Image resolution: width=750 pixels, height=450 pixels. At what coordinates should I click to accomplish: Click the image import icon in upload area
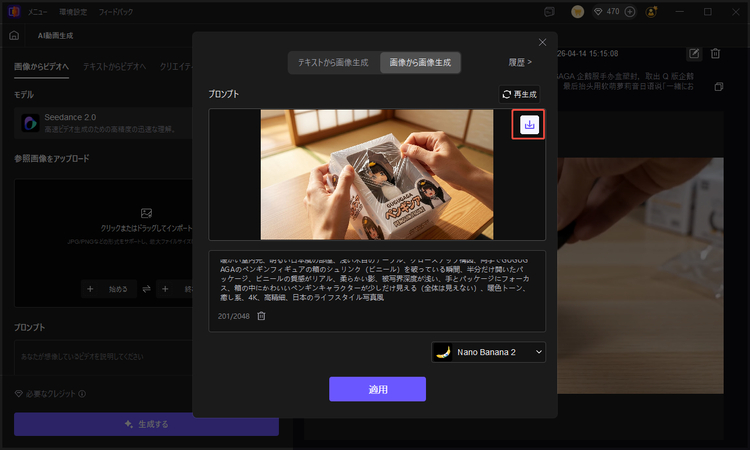tap(146, 213)
